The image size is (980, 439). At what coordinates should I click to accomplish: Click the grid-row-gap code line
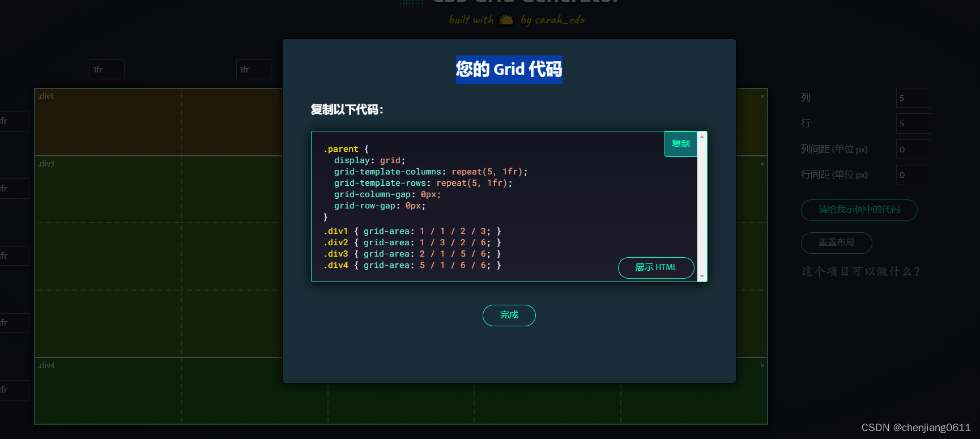click(x=380, y=206)
